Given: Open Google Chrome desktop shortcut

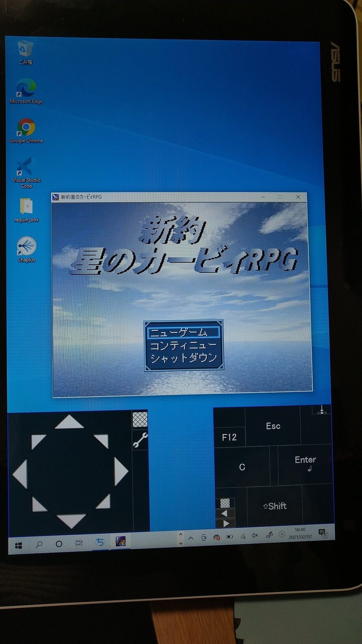Looking at the screenshot, I should coord(26,131).
